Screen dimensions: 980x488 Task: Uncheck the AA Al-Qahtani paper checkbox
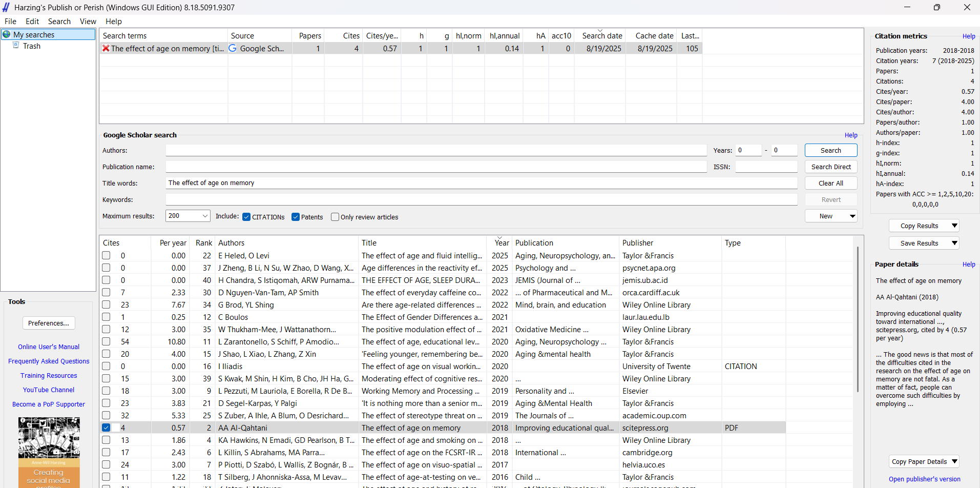click(x=106, y=428)
